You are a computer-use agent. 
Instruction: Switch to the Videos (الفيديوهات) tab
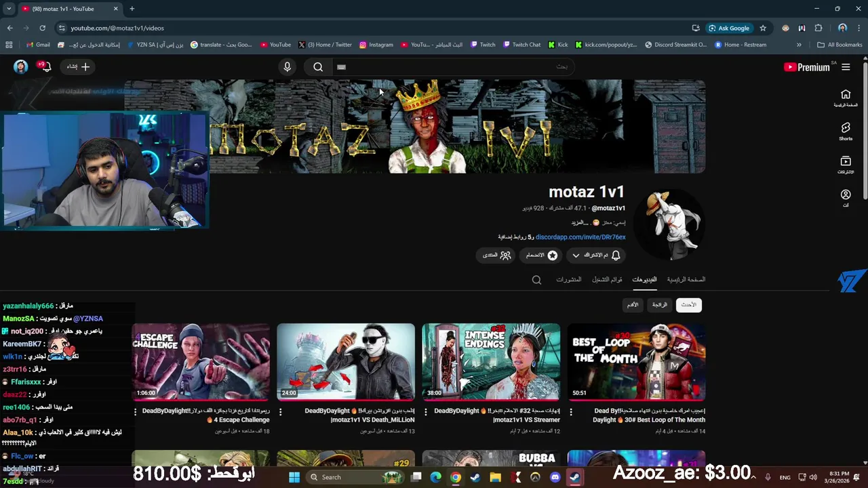point(644,279)
